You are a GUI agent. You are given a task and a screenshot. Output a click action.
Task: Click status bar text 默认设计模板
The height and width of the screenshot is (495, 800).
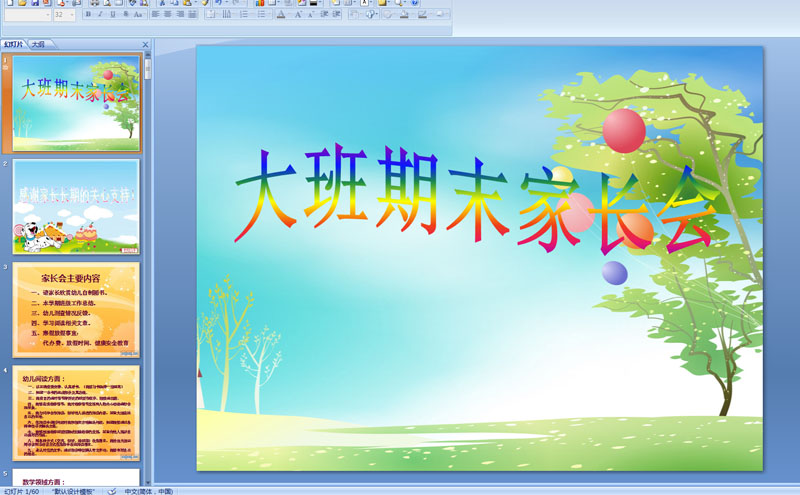(x=74, y=491)
